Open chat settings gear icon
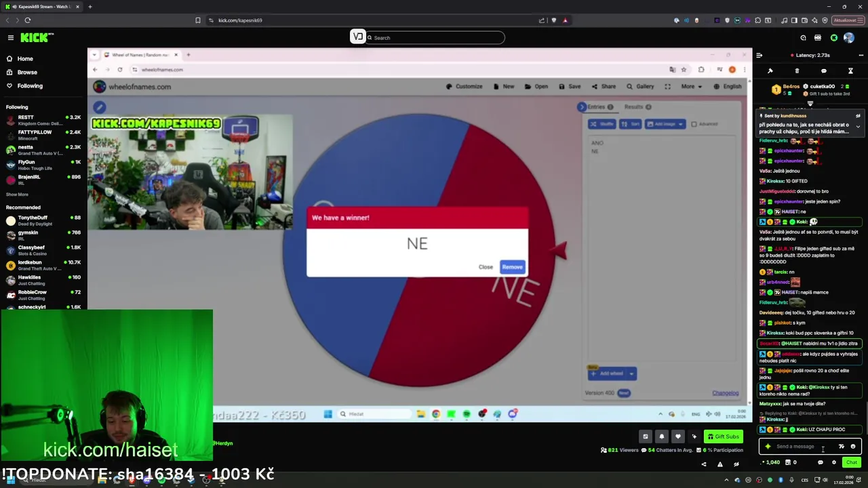This screenshot has height=488, width=868. 834,462
